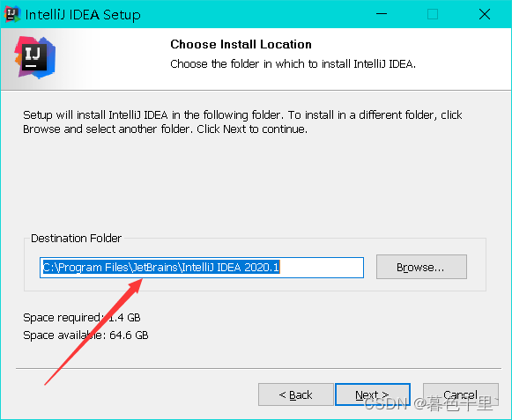Click the 'Choose the folder in which' subtitle
Image resolution: width=512 pixels, height=420 pixels.
293,63
